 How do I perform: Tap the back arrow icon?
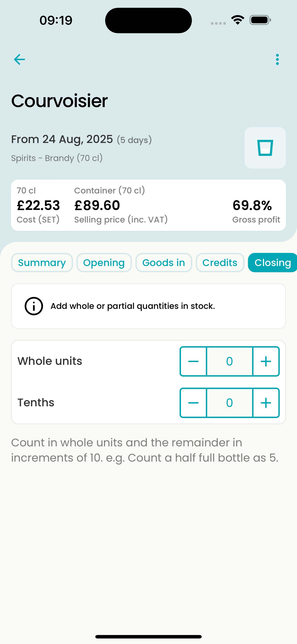click(x=19, y=59)
